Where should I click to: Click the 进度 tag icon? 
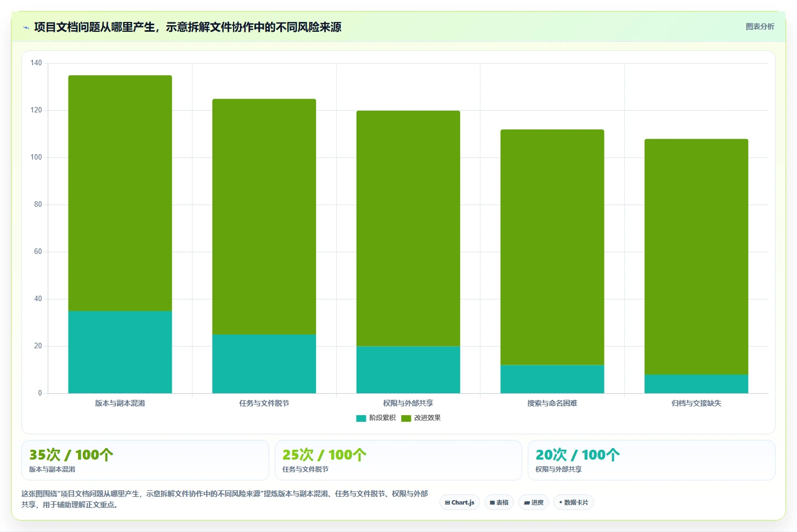click(x=527, y=502)
